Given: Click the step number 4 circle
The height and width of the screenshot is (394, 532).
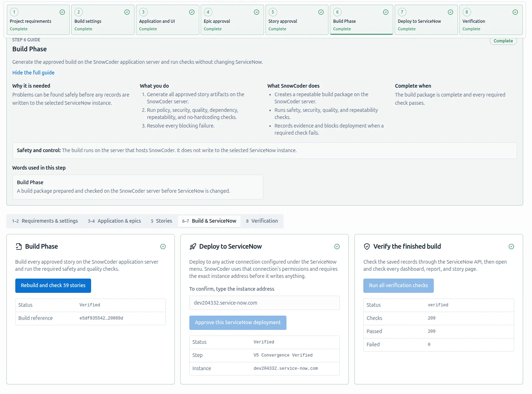Looking at the screenshot, I should 208,12.
